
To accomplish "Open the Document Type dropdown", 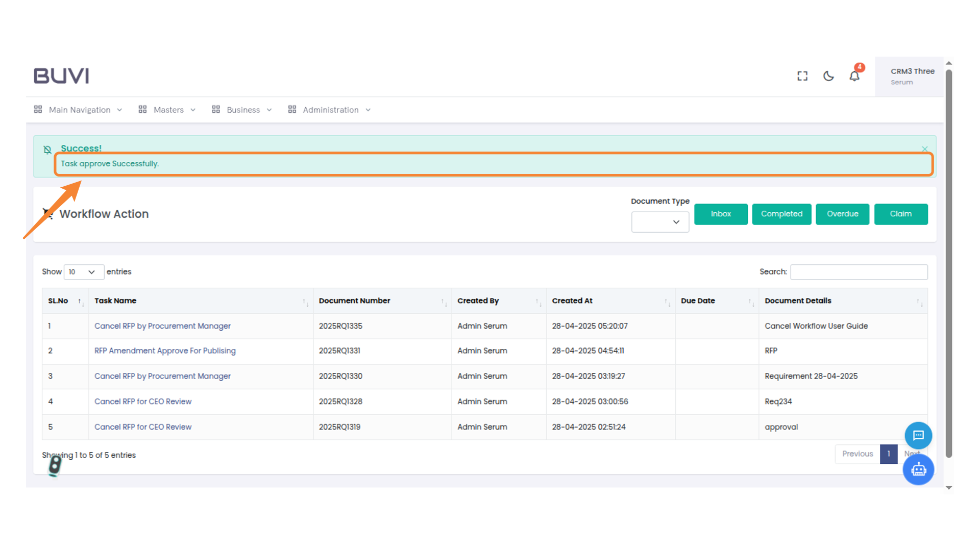I will (659, 222).
